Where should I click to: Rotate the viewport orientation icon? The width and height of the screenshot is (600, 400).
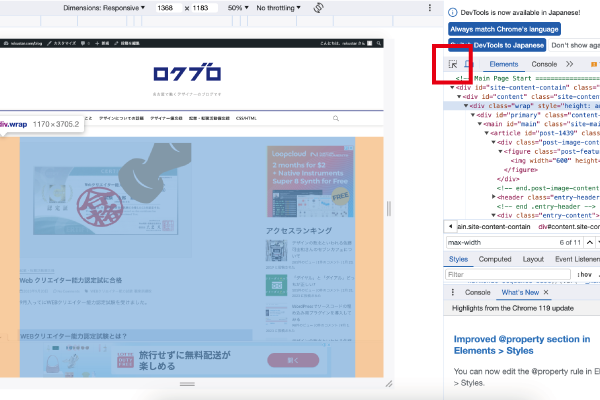pos(318,8)
